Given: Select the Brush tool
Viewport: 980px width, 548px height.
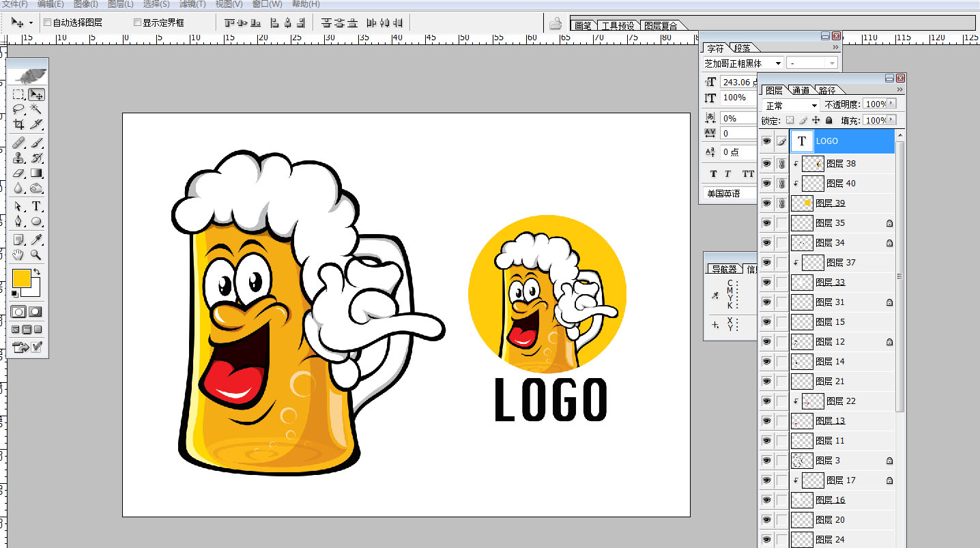Looking at the screenshot, I should click(36, 143).
